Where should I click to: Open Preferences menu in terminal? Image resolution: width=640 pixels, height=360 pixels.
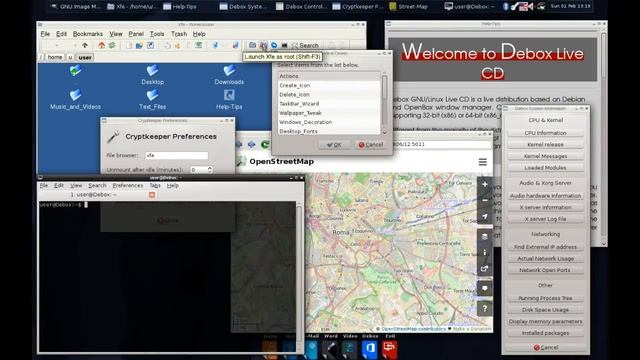click(128, 185)
